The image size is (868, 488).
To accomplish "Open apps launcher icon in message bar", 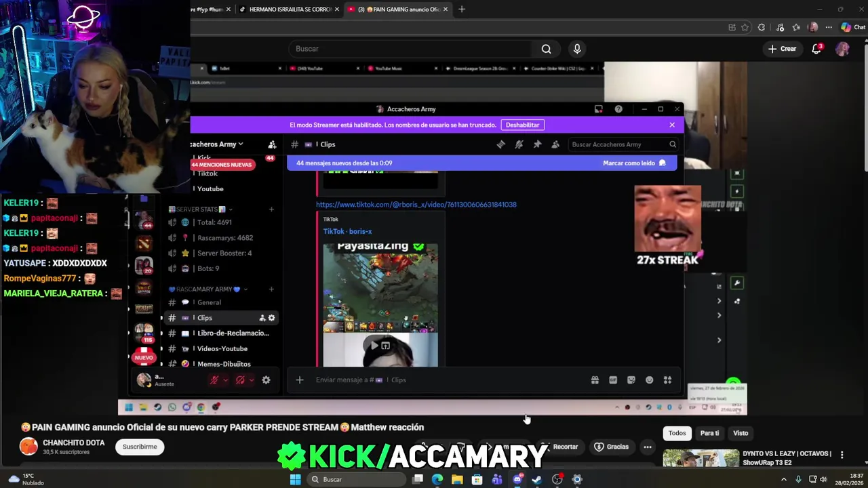I will pos(668,380).
